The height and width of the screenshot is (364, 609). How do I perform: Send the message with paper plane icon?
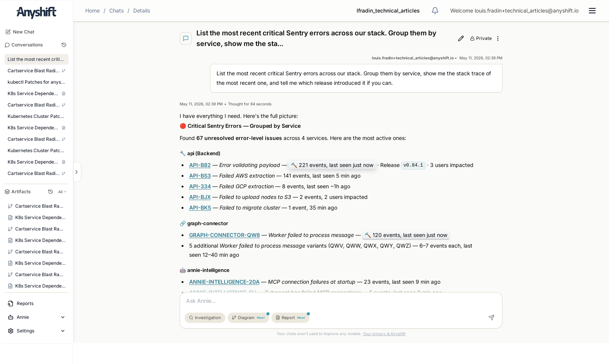click(491, 318)
